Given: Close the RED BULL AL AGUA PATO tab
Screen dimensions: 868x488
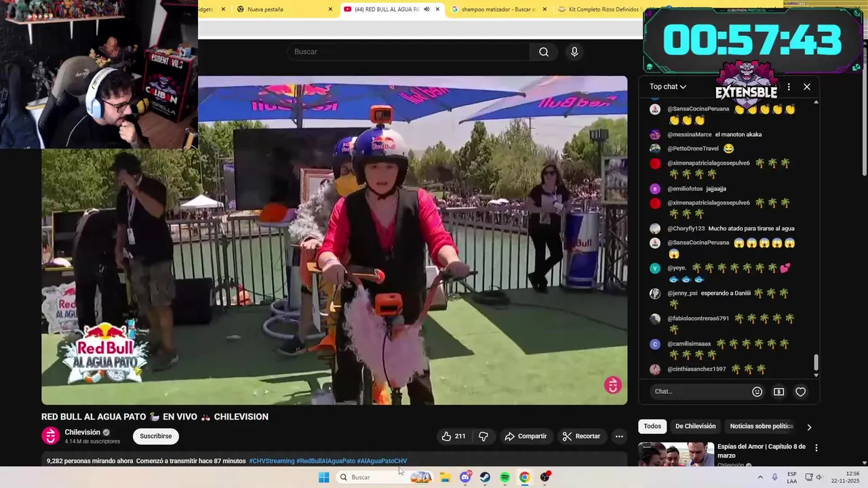Looking at the screenshot, I should coord(437,9).
